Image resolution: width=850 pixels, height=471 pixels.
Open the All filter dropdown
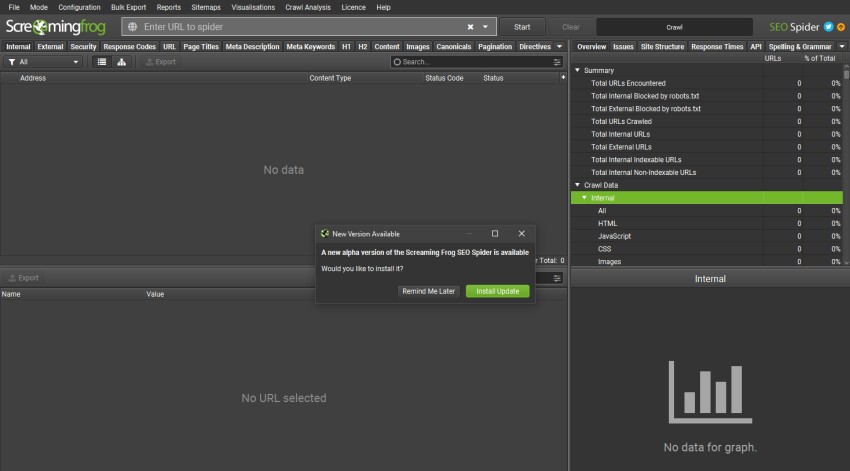(x=43, y=62)
